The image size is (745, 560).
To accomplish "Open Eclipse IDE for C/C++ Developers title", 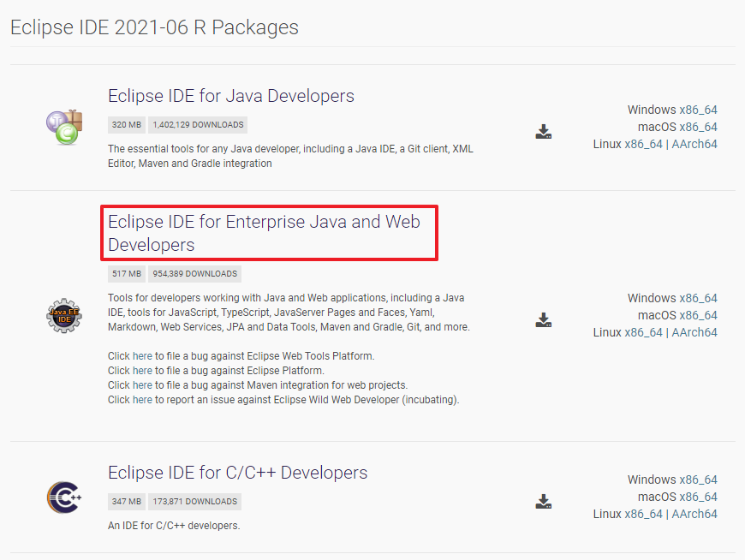I will tap(237, 473).
